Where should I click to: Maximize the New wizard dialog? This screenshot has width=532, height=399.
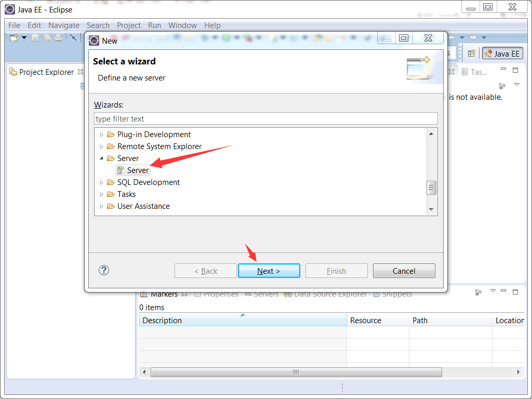403,38
